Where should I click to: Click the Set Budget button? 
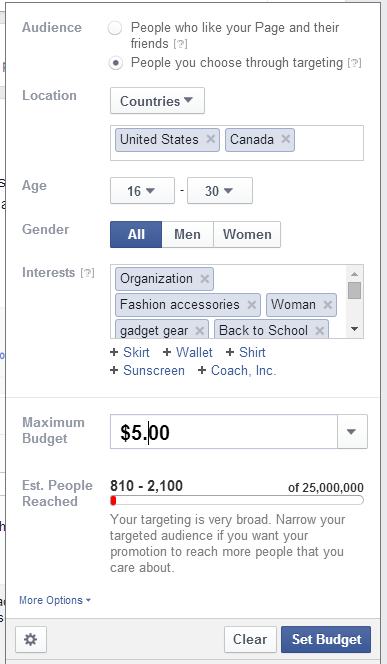pos(326,639)
